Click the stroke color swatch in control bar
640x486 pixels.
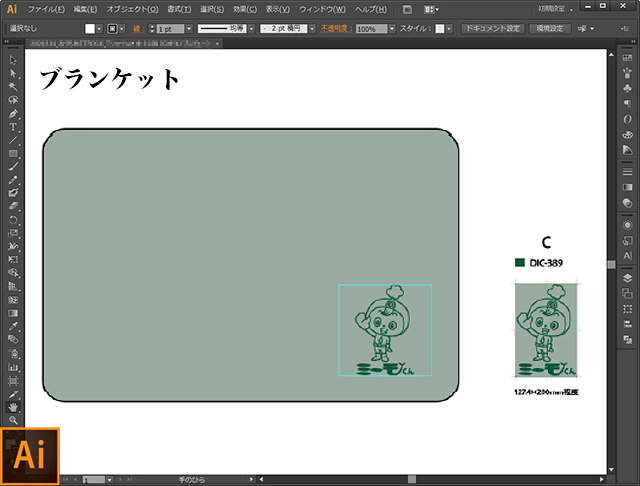(112, 29)
